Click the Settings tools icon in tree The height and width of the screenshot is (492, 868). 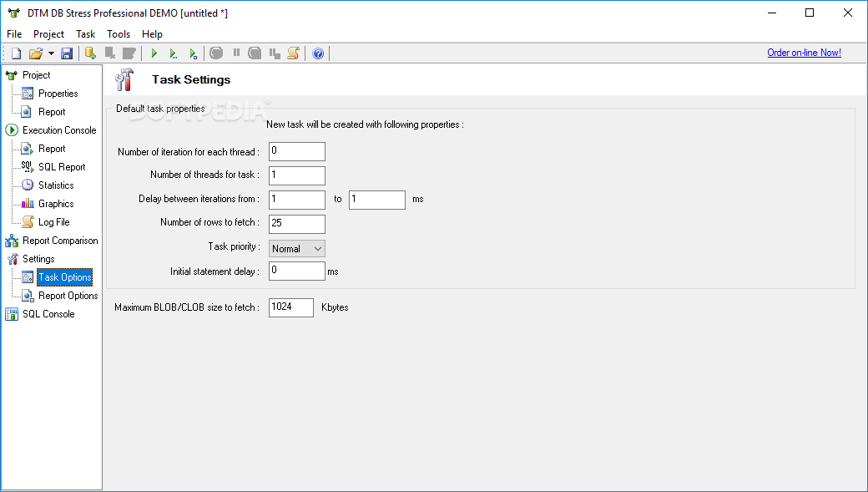[x=13, y=259]
